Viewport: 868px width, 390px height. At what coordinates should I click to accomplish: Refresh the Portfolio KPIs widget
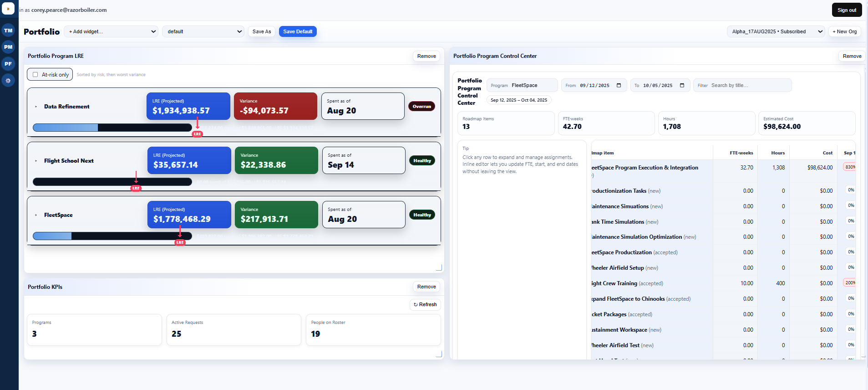tap(425, 304)
